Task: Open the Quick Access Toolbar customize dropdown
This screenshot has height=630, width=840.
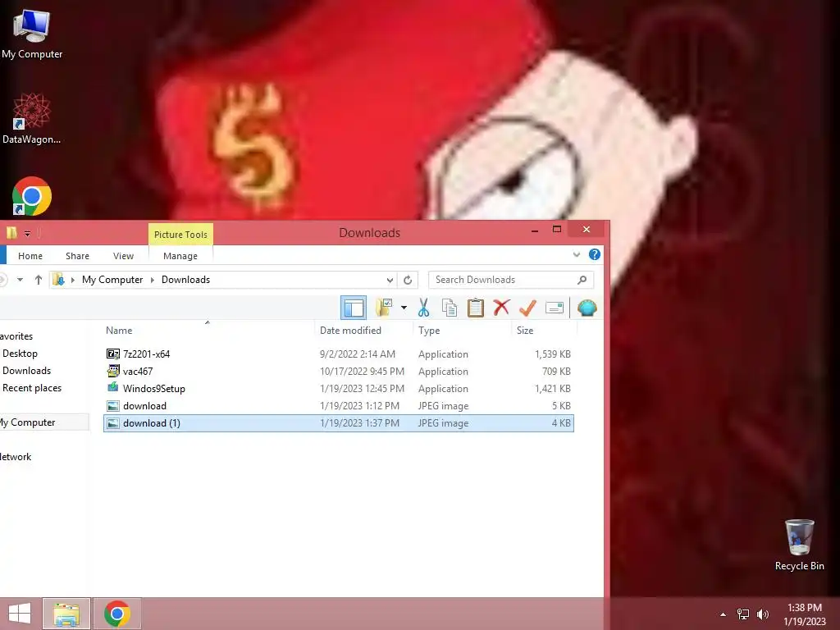Action: (x=27, y=233)
